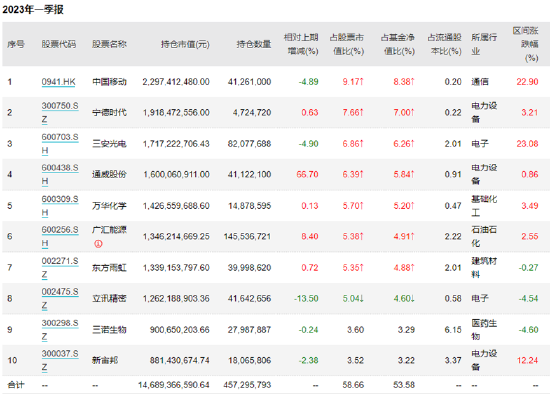
Task: Select the 宁德时代 stock name cell
Action: pos(109,112)
